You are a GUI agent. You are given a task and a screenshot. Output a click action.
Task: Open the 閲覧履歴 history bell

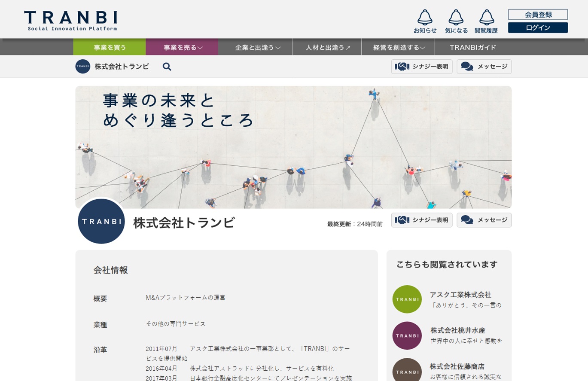486,21
